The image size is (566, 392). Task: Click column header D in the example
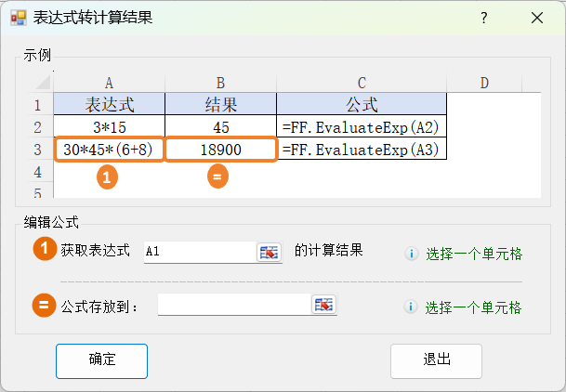tap(484, 84)
